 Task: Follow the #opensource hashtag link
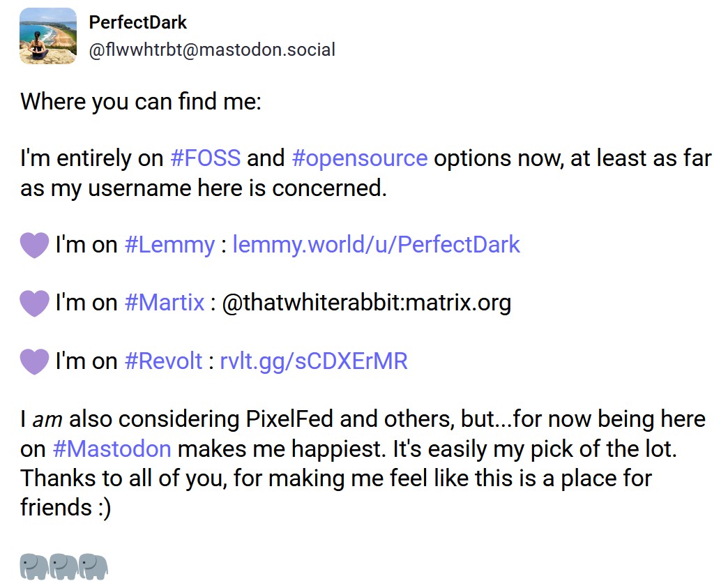(x=359, y=158)
